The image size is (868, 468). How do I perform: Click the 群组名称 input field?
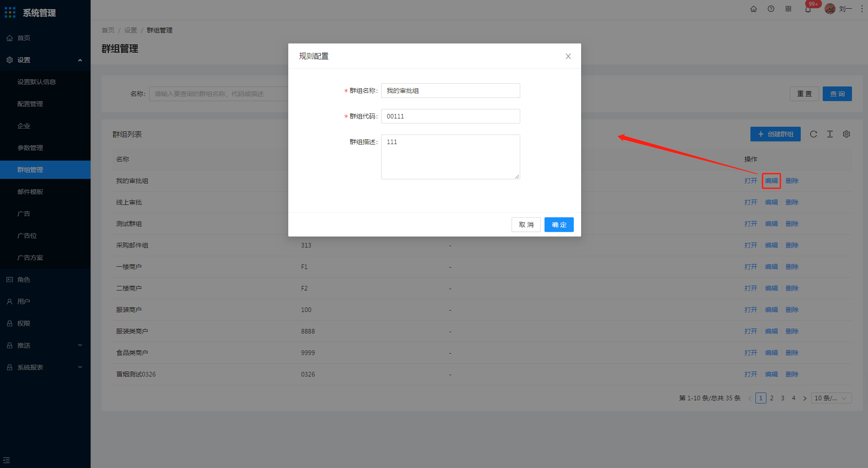451,91
